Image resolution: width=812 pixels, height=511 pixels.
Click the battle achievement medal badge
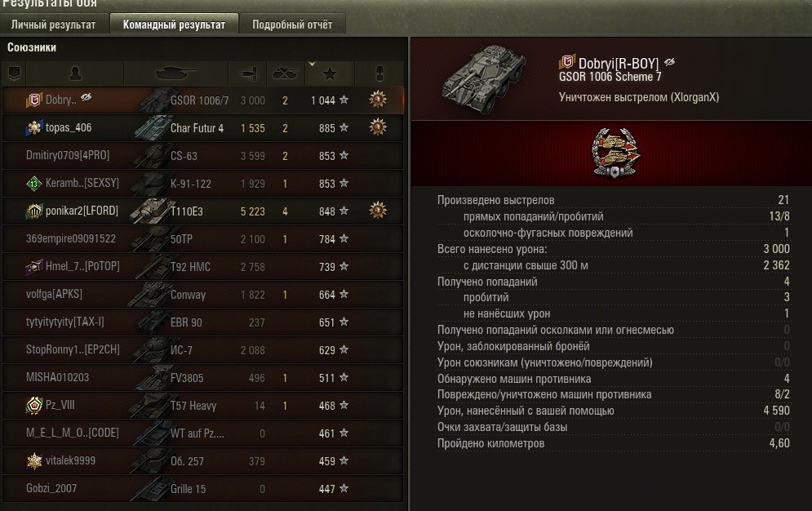[615, 153]
